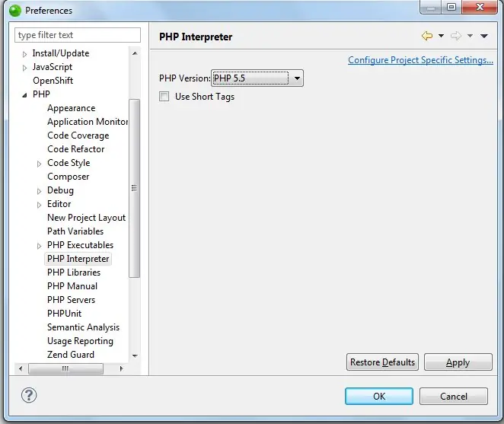Select the Code Coverage page
504x424 pixels.
(78, 135)
